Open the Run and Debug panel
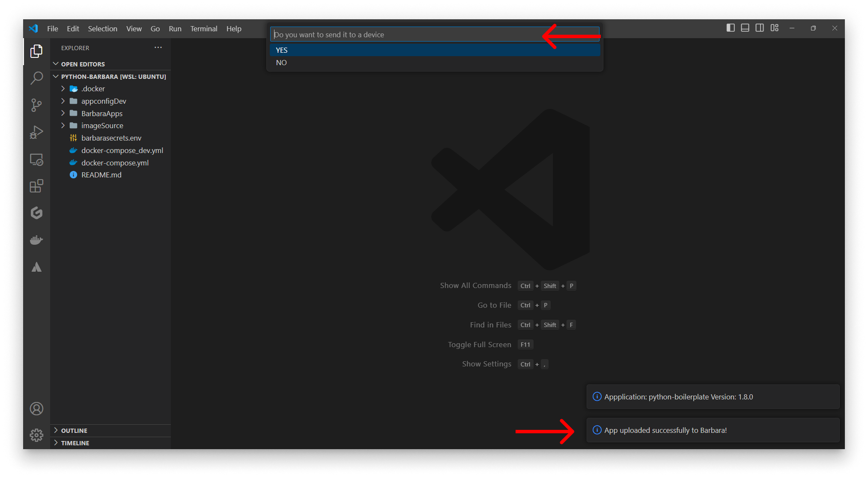Screen dimensions: 868x477 36,132
